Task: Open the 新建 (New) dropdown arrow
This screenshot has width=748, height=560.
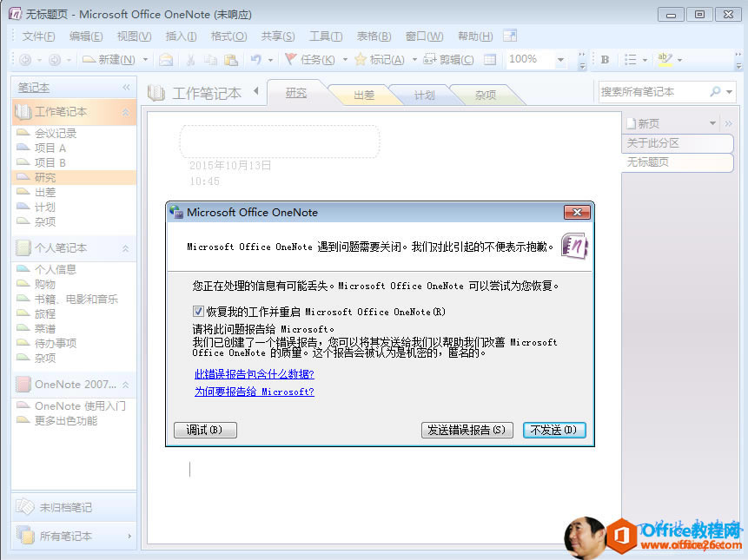Action: [x=144, y=60]
